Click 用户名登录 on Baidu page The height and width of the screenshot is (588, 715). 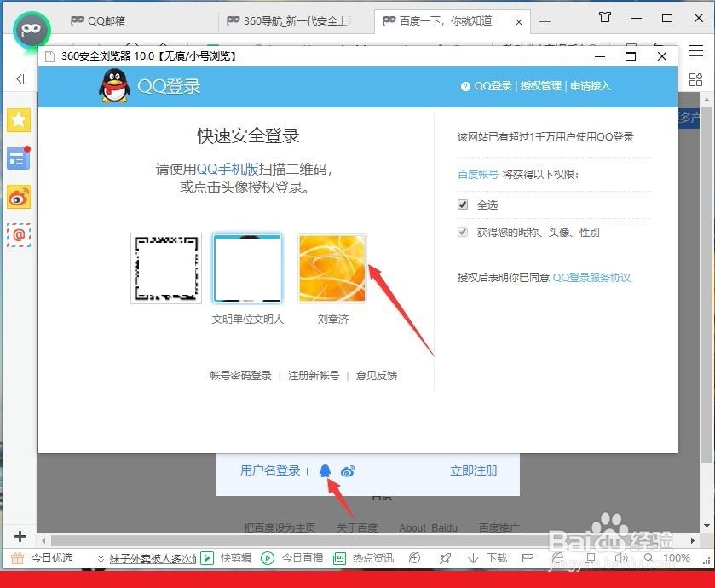pyautogui.click(x=270, y=470)
